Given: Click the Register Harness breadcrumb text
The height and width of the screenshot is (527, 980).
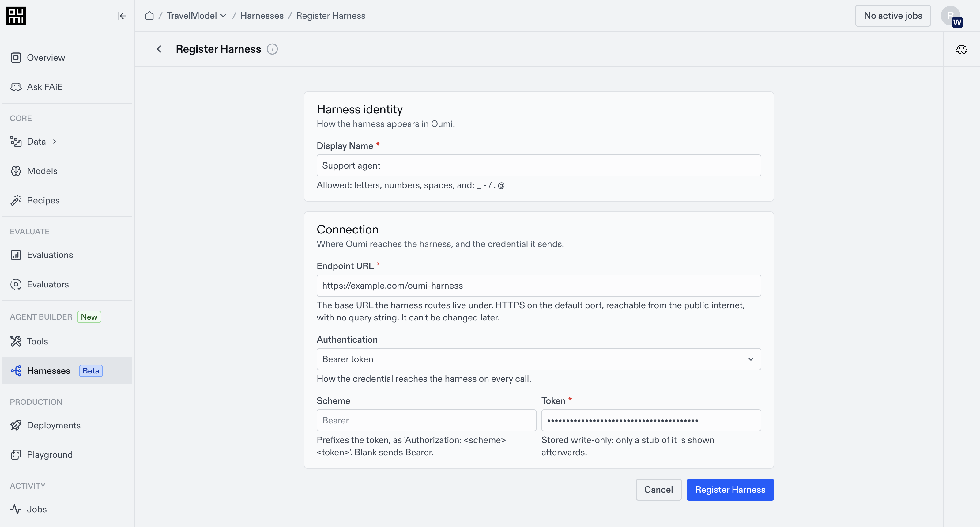Looking at the screenshot, I should click(331, 16).
